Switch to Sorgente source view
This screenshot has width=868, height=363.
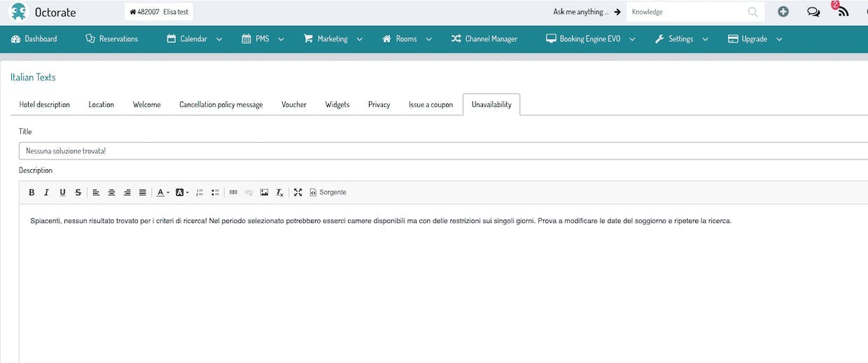(328, 192)
